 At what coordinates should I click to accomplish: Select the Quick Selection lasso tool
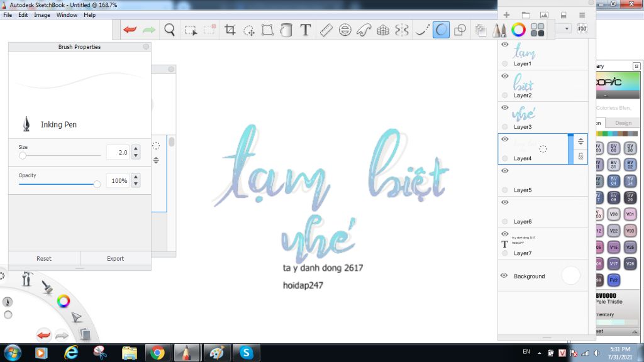pyautogui.click(x=249, y=30)
